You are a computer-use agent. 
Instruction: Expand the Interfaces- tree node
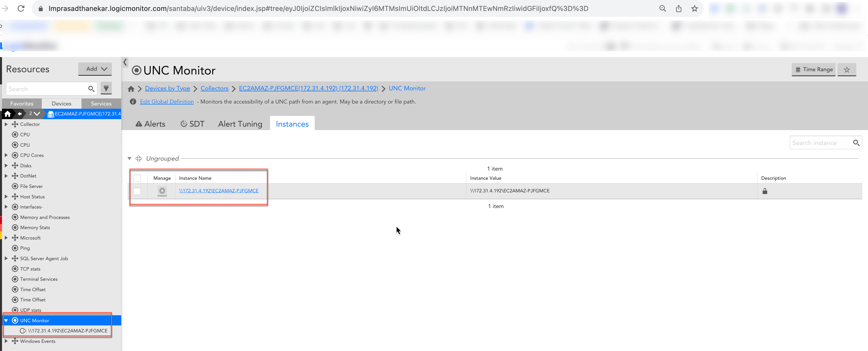click(6, 207)
